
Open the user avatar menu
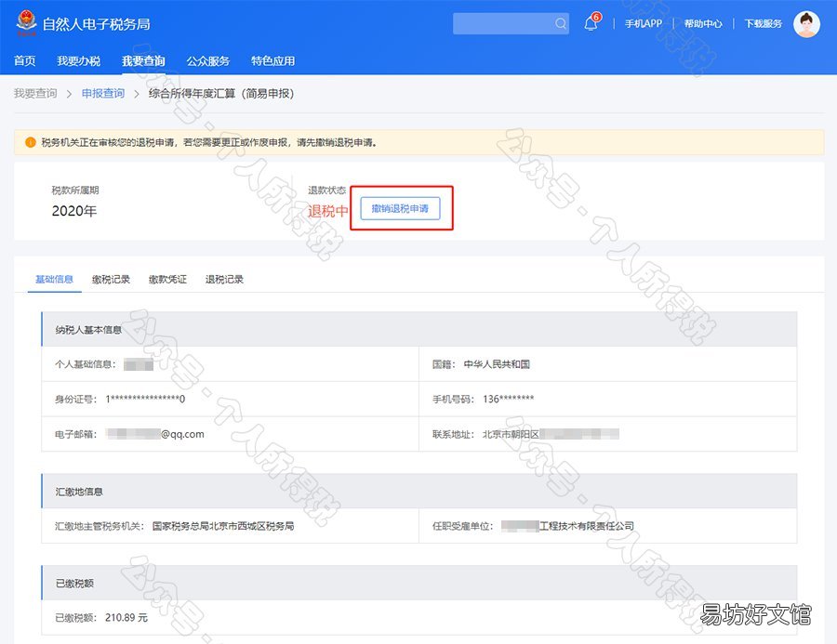coord(806,24)
